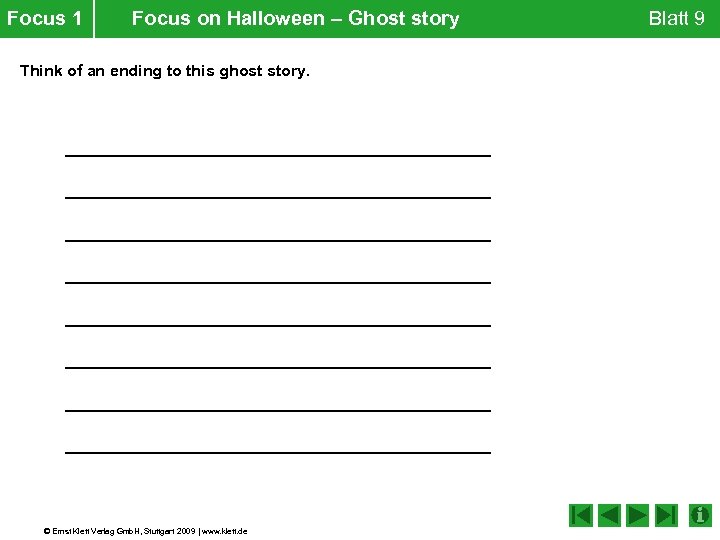720x540 pixels.
Task: Click the Focus 1 header tab
Action: (x=45, y=19)
